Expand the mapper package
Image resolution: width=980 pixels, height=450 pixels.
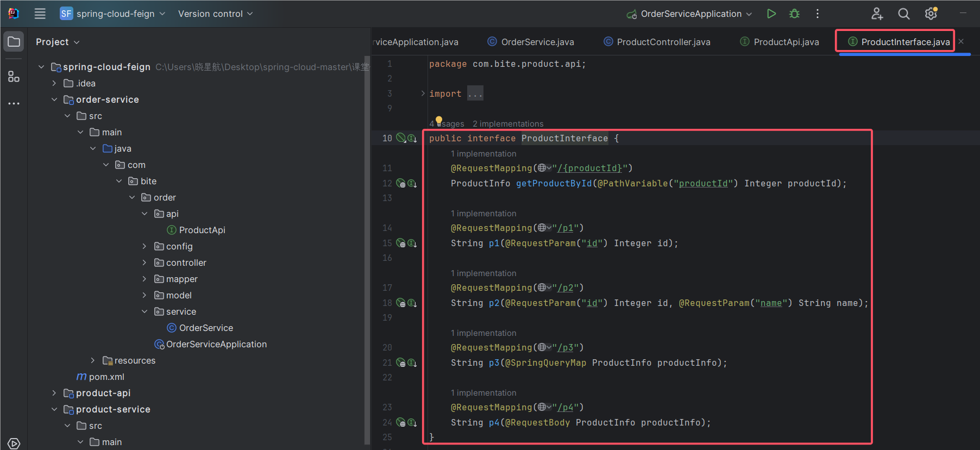coord(145,279)
